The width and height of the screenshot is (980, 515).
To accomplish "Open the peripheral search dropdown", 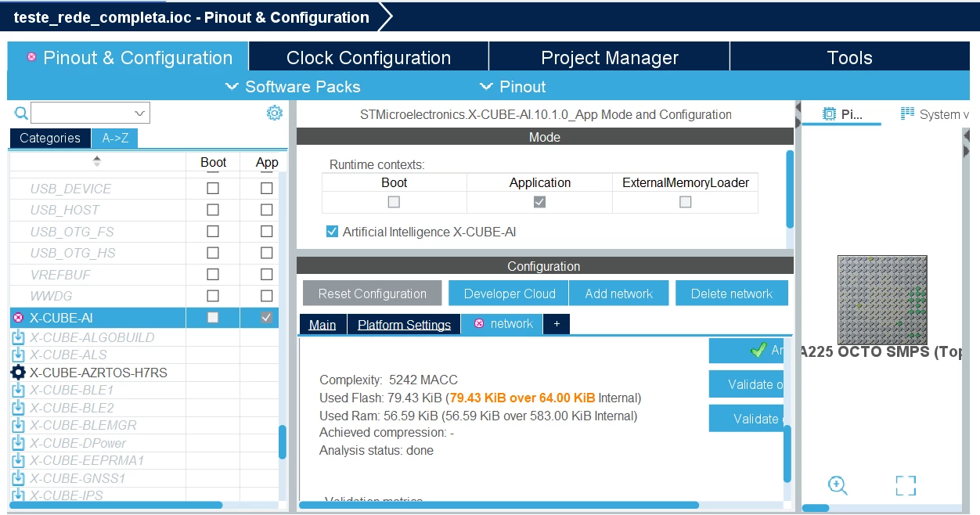I will pyautogui.click(x=140, y=113).
